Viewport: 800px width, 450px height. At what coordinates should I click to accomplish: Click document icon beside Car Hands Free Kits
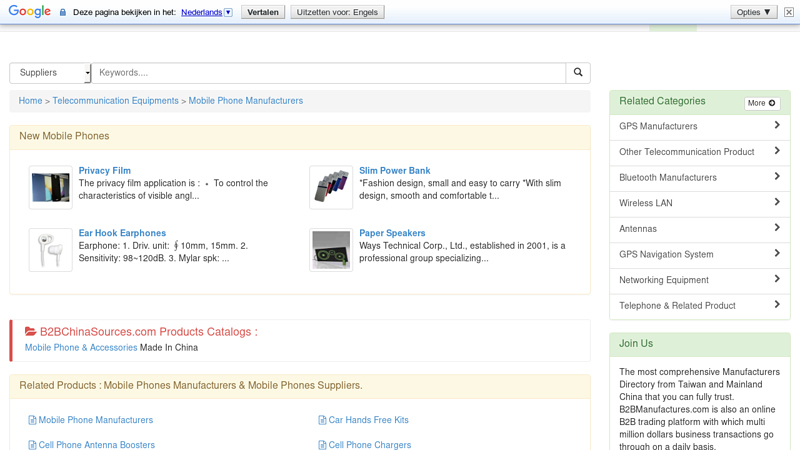click(322, 420)
